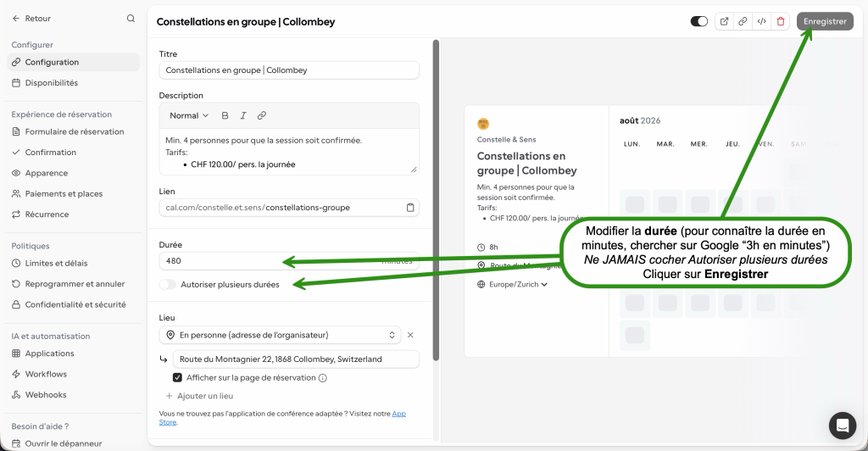Copy event link with chain icon
868x451 pixels.
743,21
